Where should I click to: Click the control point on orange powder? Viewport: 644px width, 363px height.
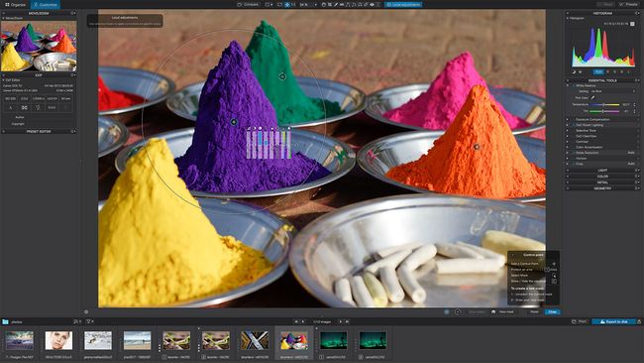pyautogui.click(x=477, y=147)
